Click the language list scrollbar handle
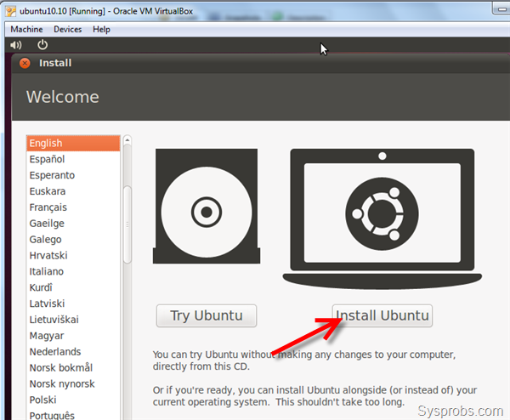 pos(127,224)
